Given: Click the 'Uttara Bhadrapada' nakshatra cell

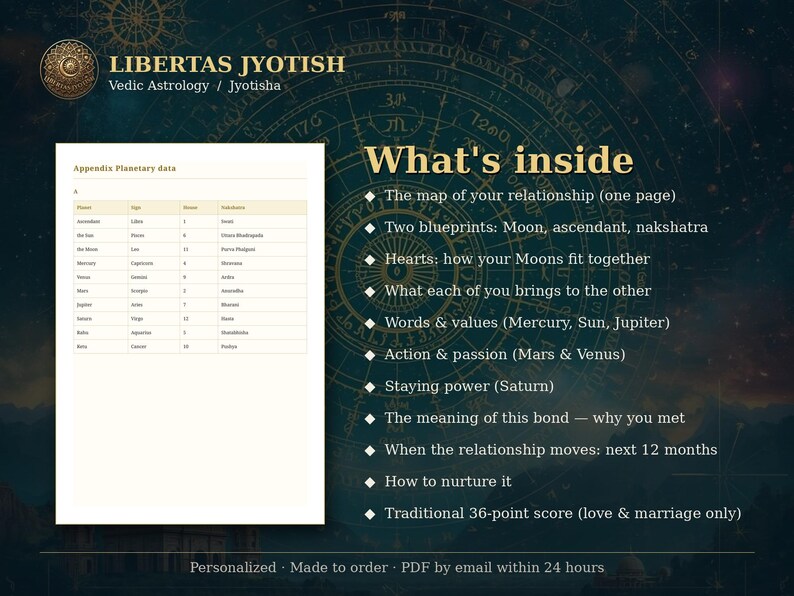Looking at the screenshot, I should coord(242,235).
